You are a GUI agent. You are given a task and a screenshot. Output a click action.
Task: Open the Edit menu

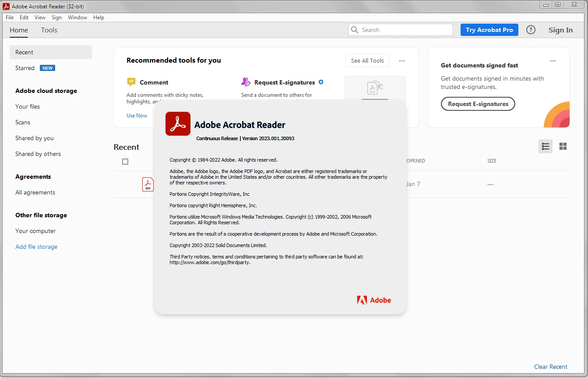[24, 18]
